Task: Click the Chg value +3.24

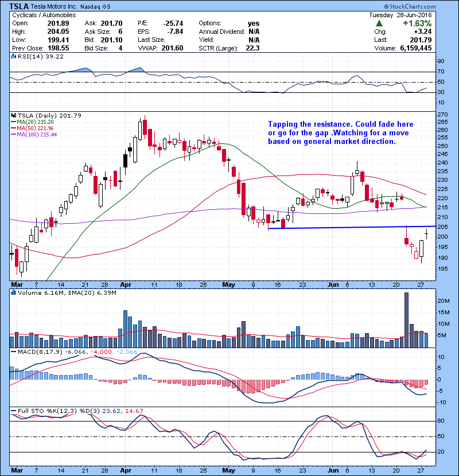Action: (422, 32)
